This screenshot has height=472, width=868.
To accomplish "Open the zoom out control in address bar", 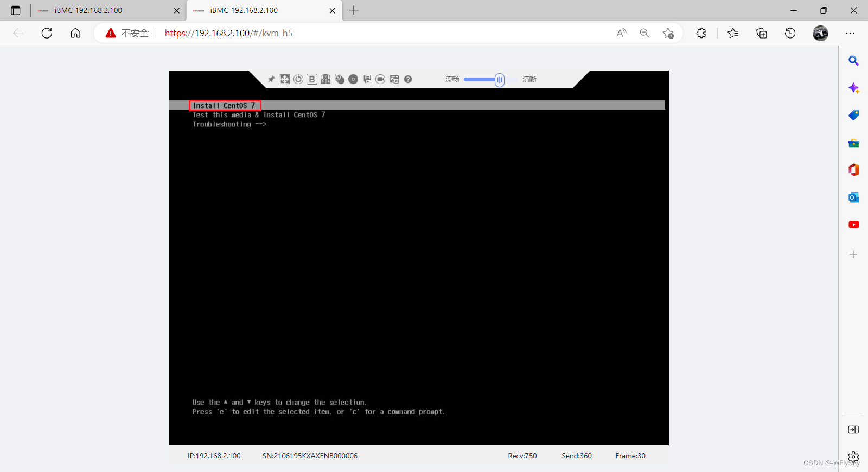I will tap(644, 33).
